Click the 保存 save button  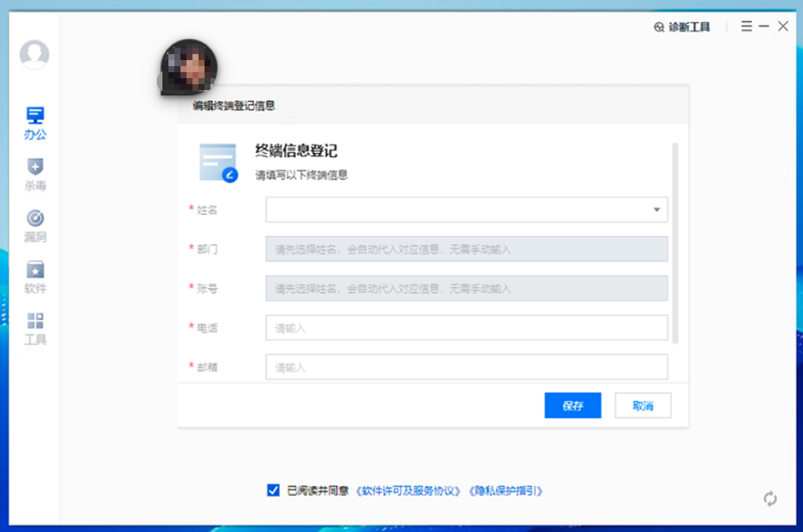tap(573, 406)
